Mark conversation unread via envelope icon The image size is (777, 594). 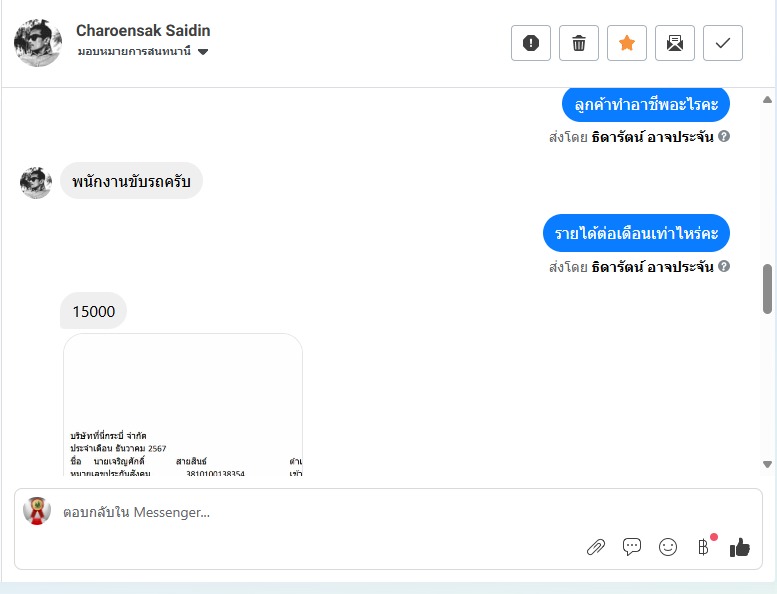pos(675,43)
